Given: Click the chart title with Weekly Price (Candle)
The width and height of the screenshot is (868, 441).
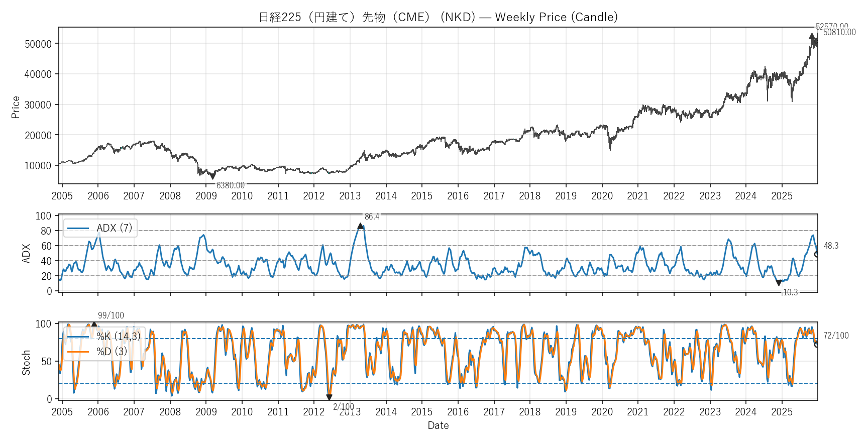Looking at the screenshot, I should [x=438, y=17].
